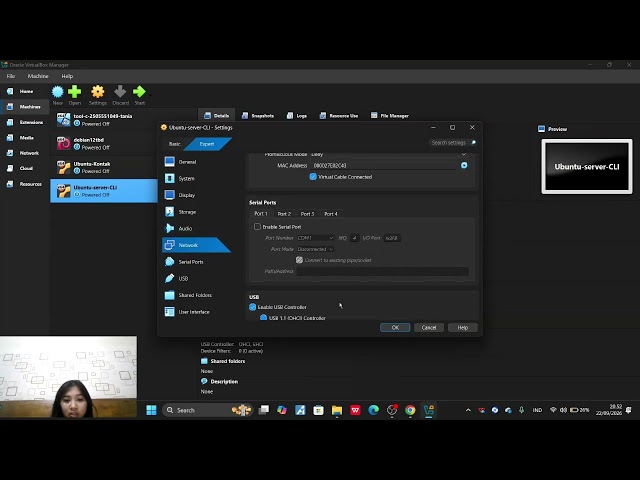This screenshot has width=640, height=480.
Task: Open Google Chrome from the taskbar
Action: point(410,410)
